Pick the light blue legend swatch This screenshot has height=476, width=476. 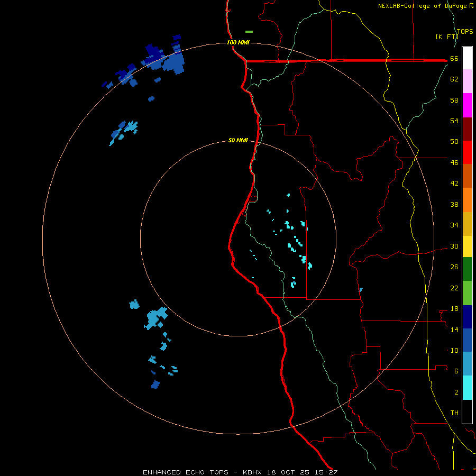467,364
